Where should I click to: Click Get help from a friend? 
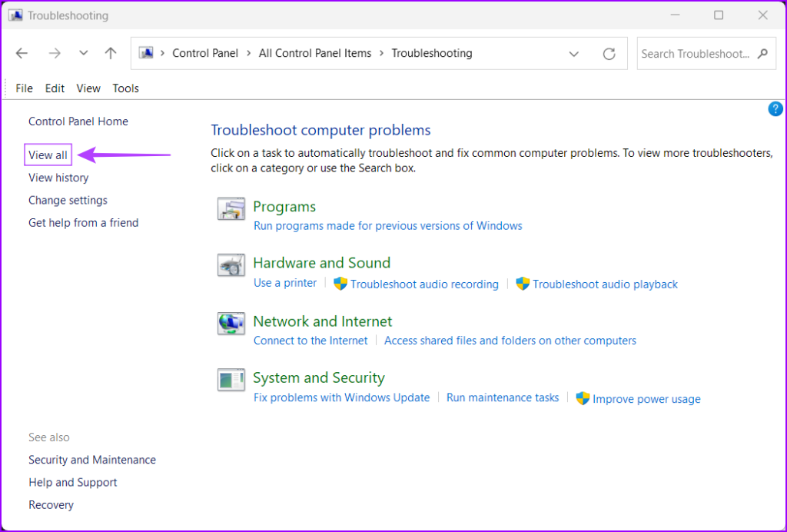tap(83, 223)
